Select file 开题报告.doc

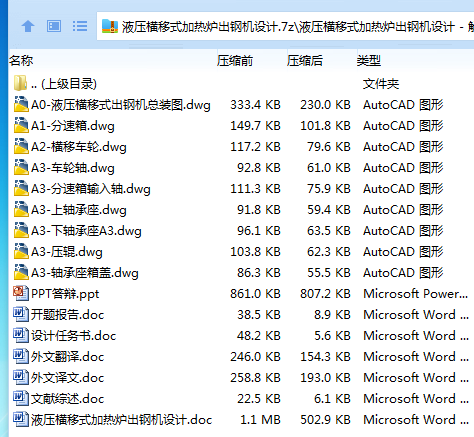point(68,315)
